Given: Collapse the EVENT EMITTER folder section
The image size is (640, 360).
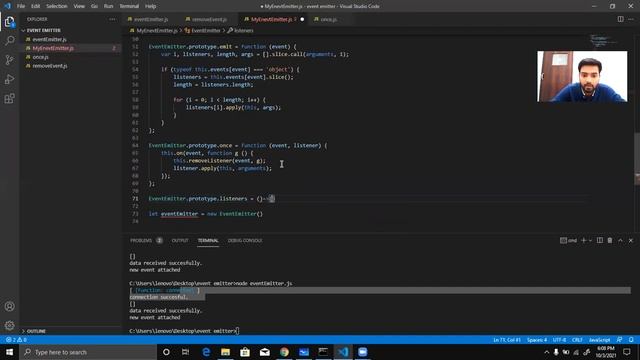Looking at the screenshot, I should click(43, 30).
